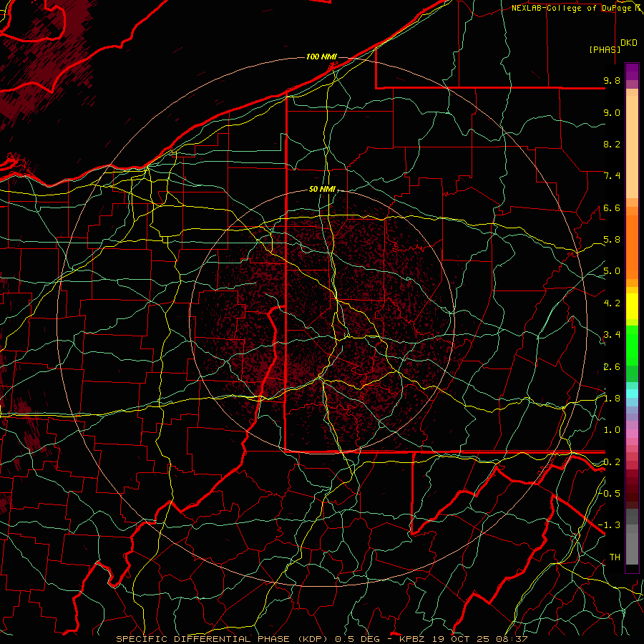644x644 pixels.
Task: Click the TH threshold label
Action: click(615, 557)
